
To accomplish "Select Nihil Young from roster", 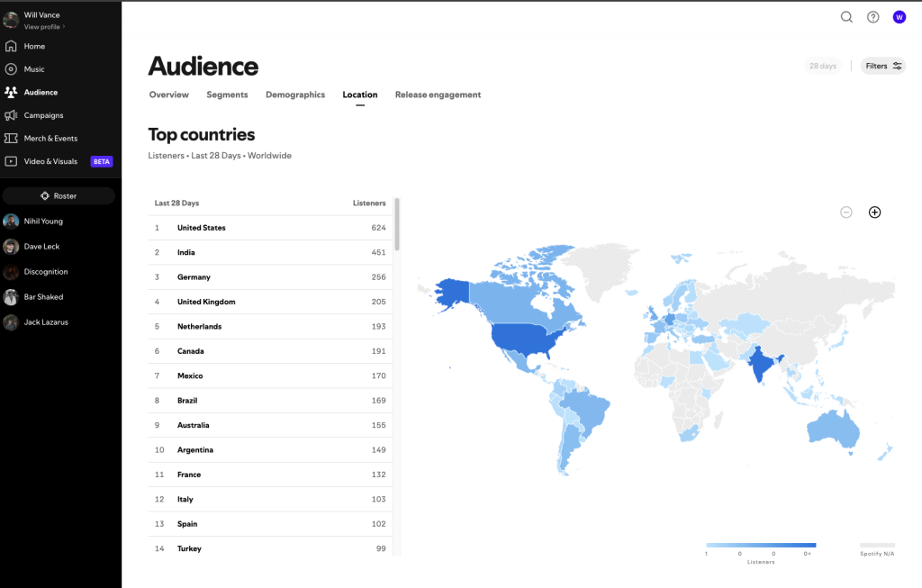I will point(42,222).
